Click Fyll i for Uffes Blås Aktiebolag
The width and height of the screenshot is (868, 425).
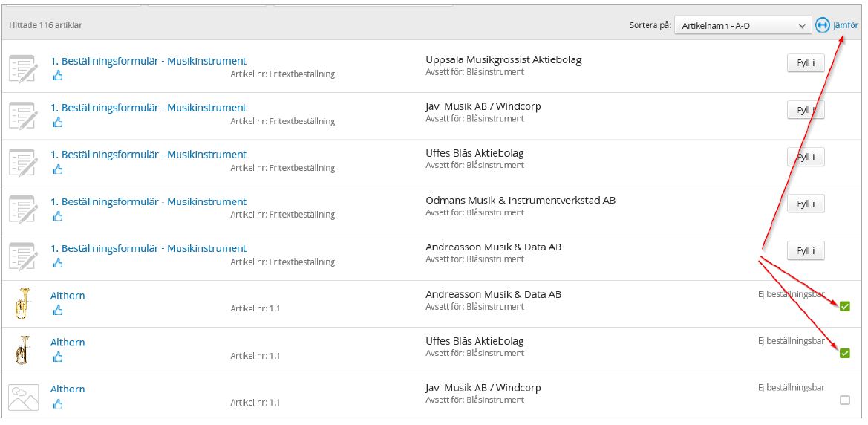click(806, 157)
